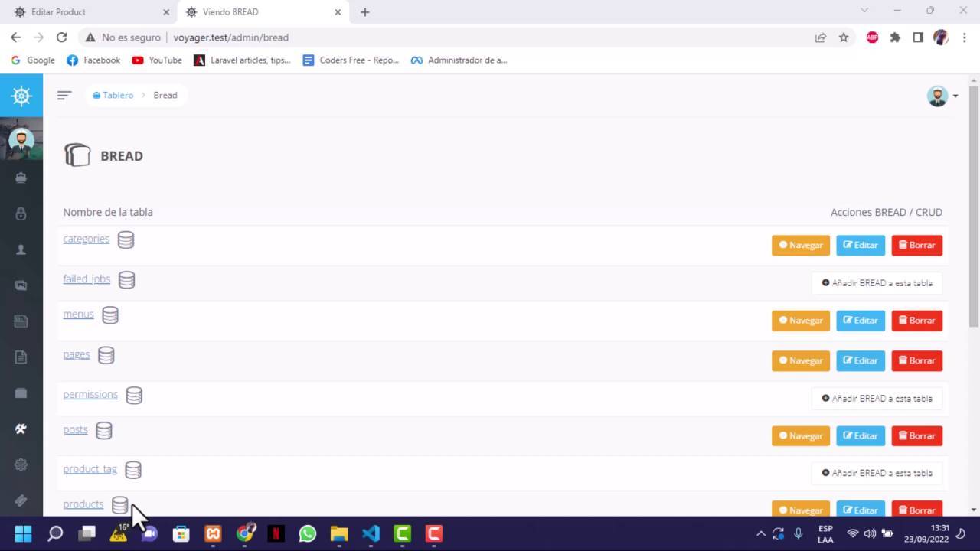Launch WhatsApp from the taskbar
The height and width of the screenshot is (551, 980).
tap(307, 533)
